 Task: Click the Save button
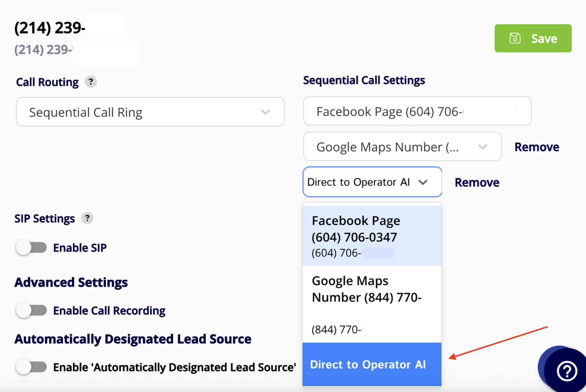(533, 38)
